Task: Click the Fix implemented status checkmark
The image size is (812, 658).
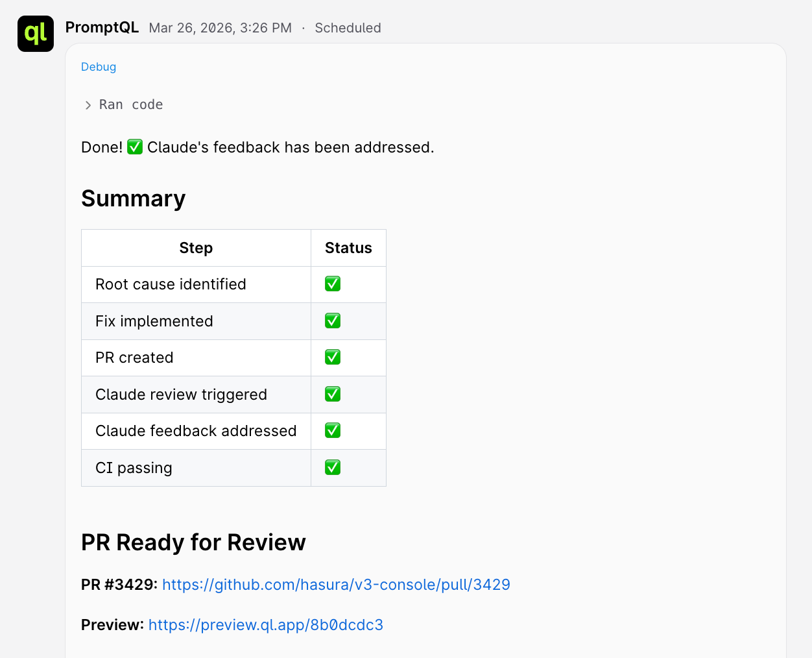Action: point(333,321)
